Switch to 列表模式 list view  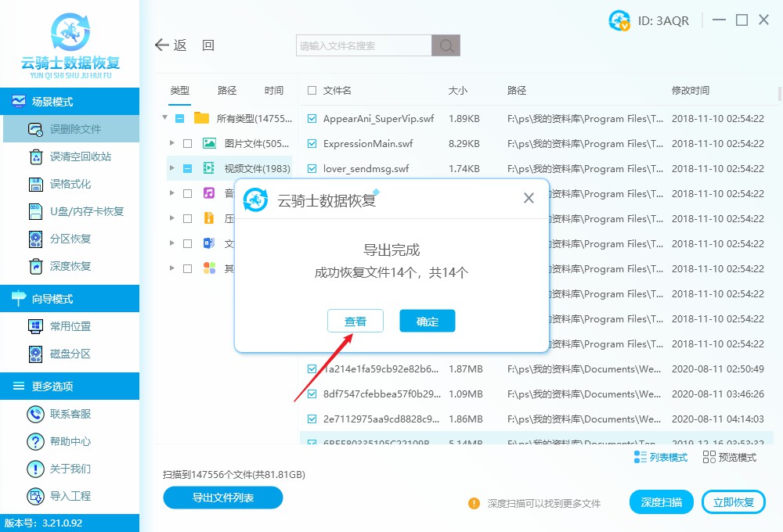point(660,457)
